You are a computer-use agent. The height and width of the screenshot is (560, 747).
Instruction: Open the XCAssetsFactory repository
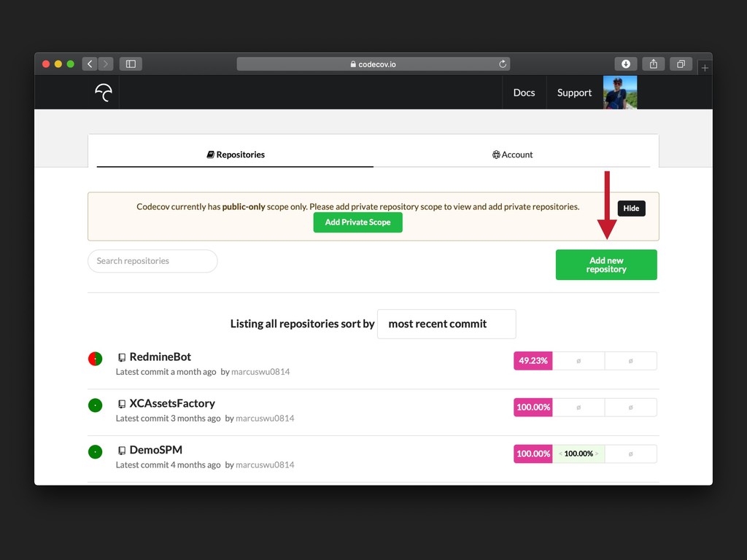(172, 403)
